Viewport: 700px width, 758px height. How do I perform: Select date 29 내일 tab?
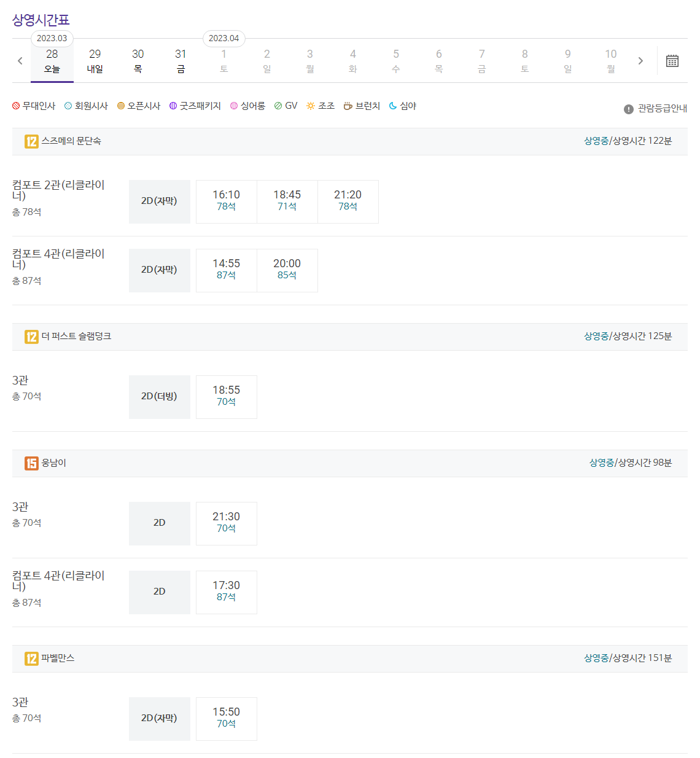pyautogui.click(x=95, y=61)
